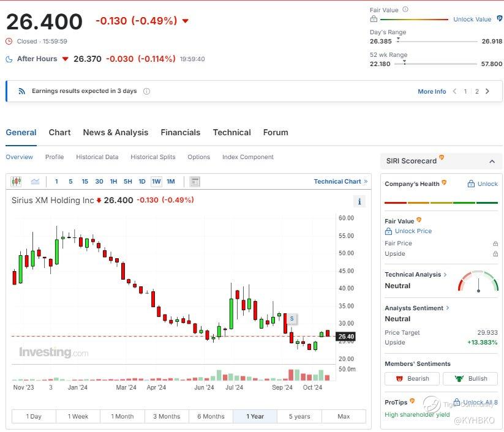The image size is (504, 432).
Task: Open Index Component sub-tab
Action: pyautogui.click(x=248, y=157)
